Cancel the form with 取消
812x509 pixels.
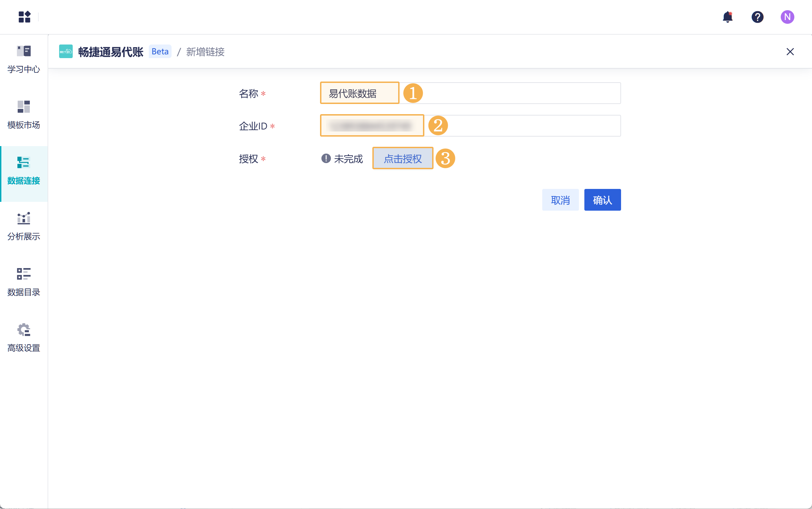[560, 200]
